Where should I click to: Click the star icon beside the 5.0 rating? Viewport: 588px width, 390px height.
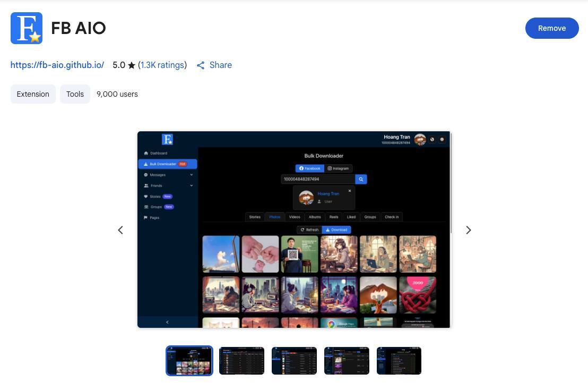pyautogui.click(x=132, y=65)
